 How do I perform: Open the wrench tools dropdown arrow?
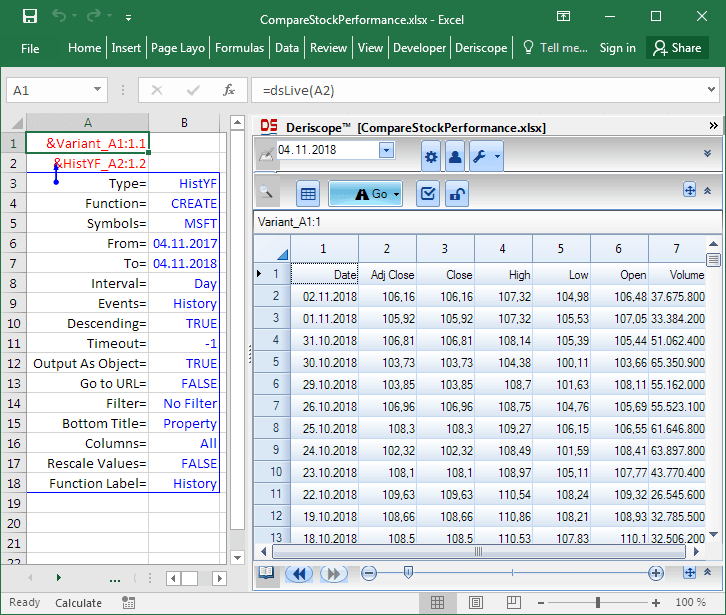point(497,157)
